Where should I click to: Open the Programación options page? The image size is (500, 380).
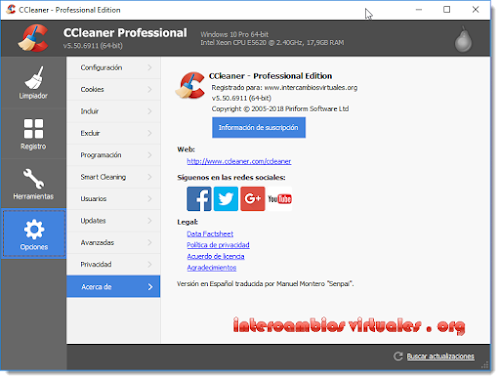113,155
